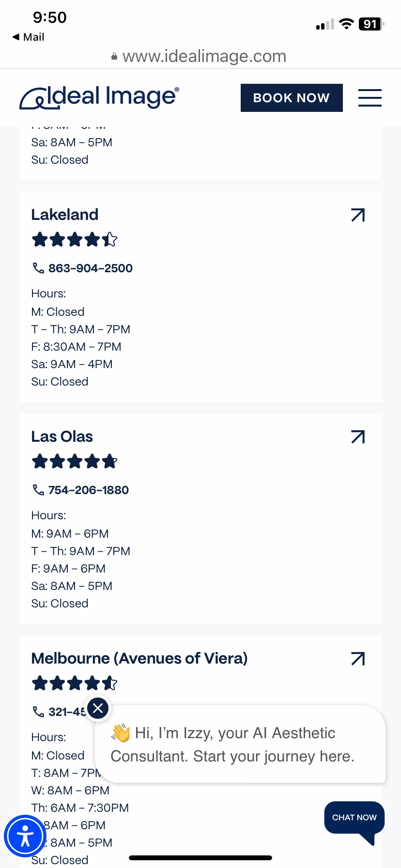The height and width of the screenshot is (868, 401).
Task: Click the Book Now button
Action: pos(291,97)
